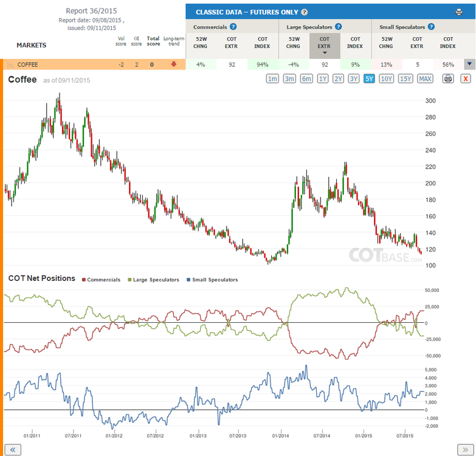Print the Coffee chart

pyautogui.click(x=448, y=79)
